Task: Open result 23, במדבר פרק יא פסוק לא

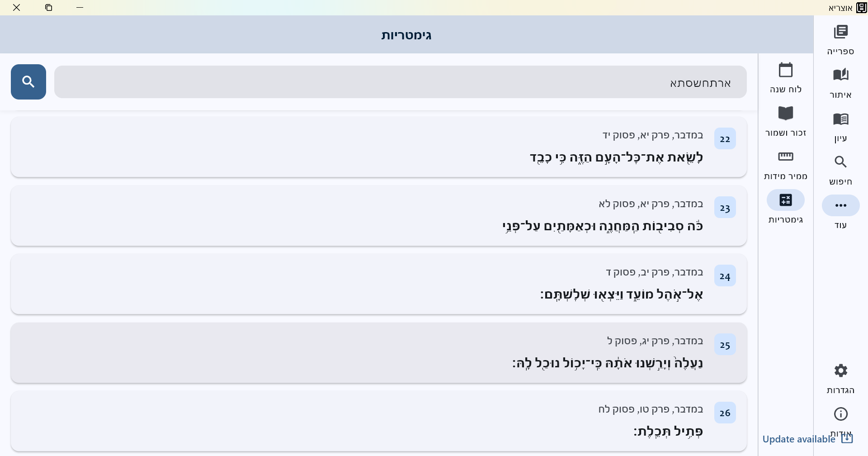Action: 379,216
